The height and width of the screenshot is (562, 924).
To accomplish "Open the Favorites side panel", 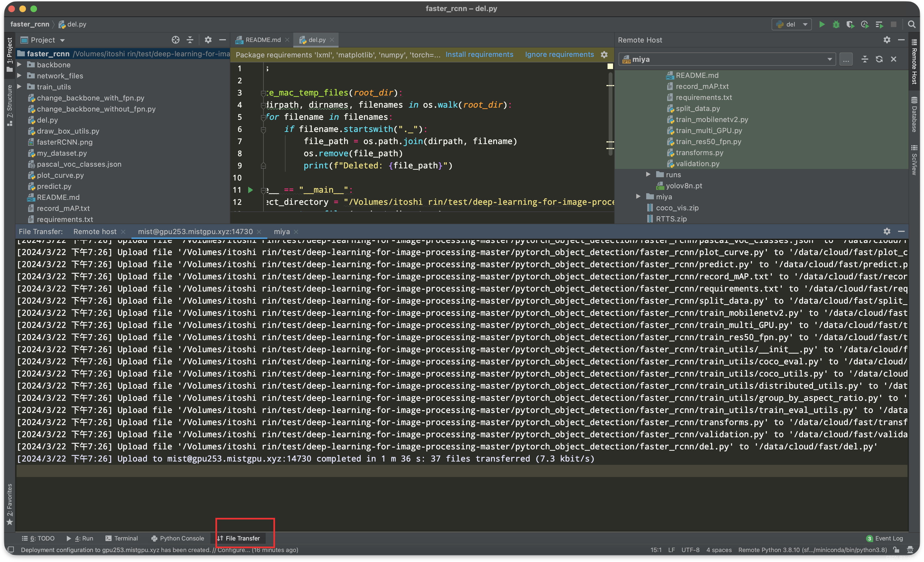I will tap(10, 504).
